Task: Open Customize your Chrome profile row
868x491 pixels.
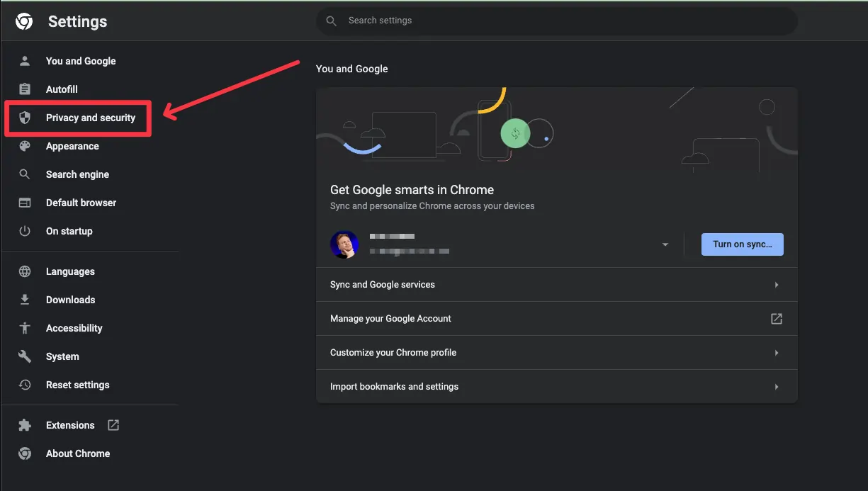Action: pos(557,353)
